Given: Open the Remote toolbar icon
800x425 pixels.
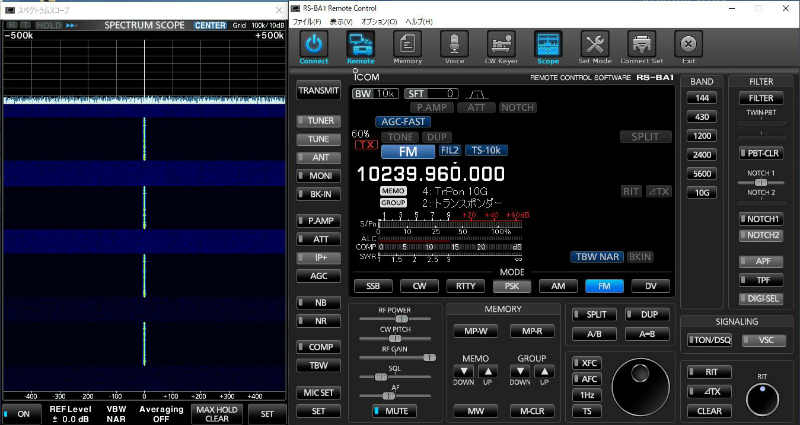Looking at the screenshot, I should (x=361, y=44).
